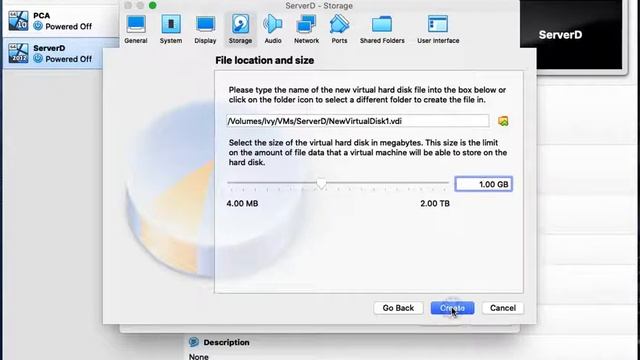Image resolution: width=640 pixels, height=360 pixels.
Task: Click the '4.00 MB' minimum size label
Action: [x=242, y=203]
